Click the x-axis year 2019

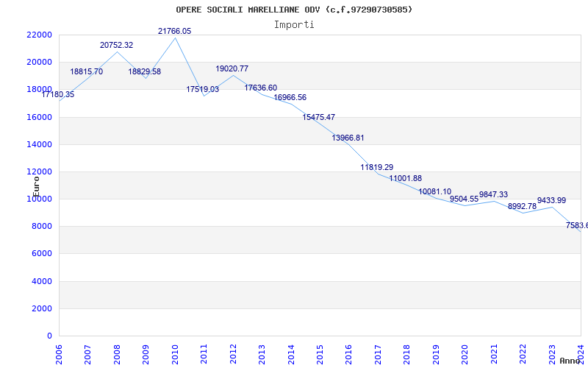pyautogui.click(x=436, y=354)
